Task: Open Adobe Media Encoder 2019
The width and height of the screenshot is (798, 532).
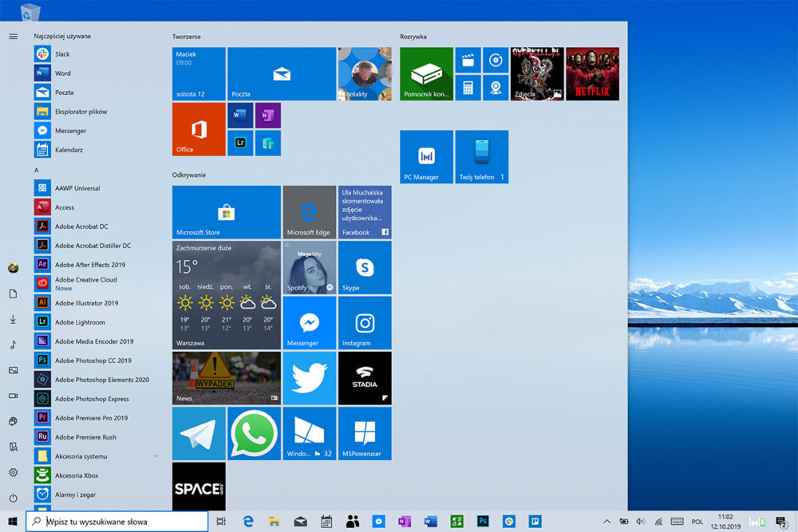Action: coord(97,341)
